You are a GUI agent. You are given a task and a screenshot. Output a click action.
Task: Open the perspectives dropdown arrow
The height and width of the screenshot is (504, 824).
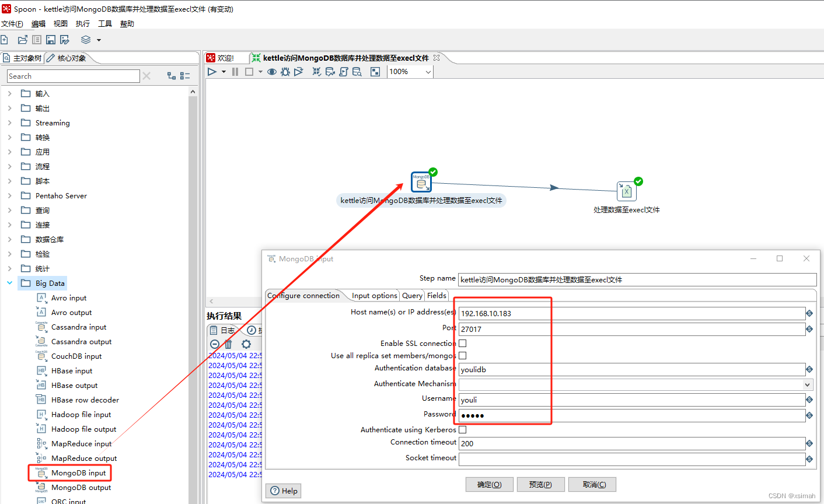coord(99,40)
